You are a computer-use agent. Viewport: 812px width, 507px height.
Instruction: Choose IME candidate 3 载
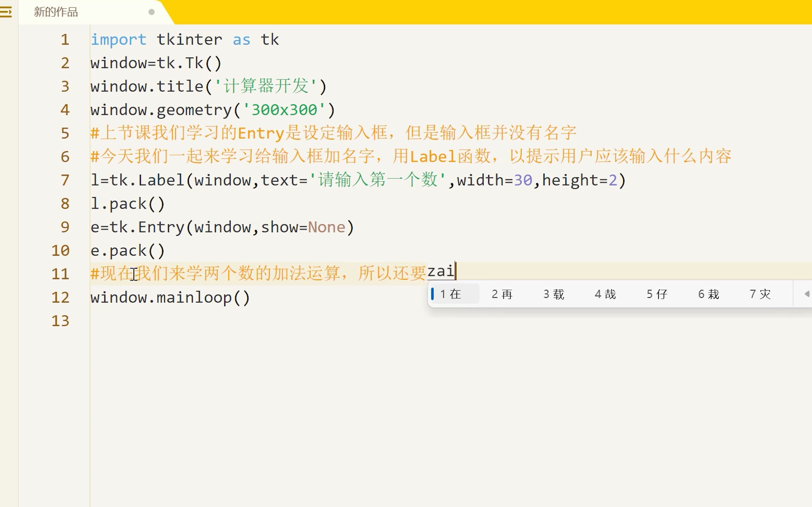point(554,294)
